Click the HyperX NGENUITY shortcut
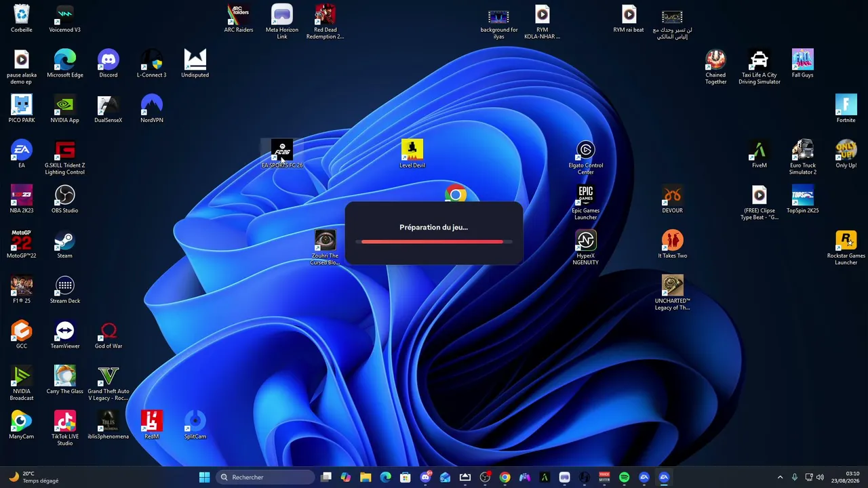This screenshot has width=868, height=488. pyautogui.click(x=586, y=247)
